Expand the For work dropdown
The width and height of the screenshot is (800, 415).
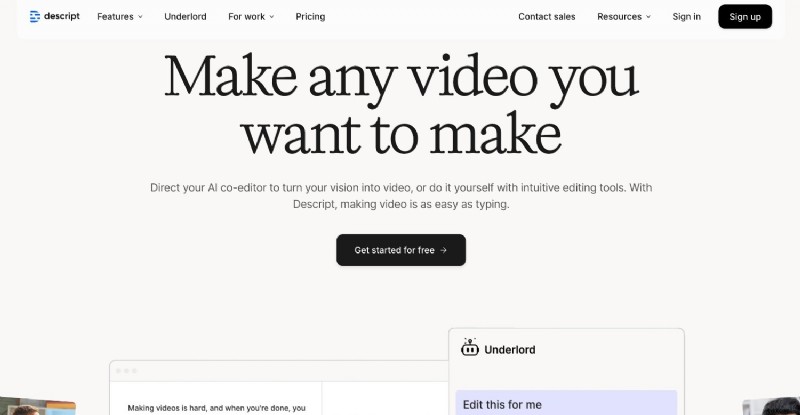(251, 17)
